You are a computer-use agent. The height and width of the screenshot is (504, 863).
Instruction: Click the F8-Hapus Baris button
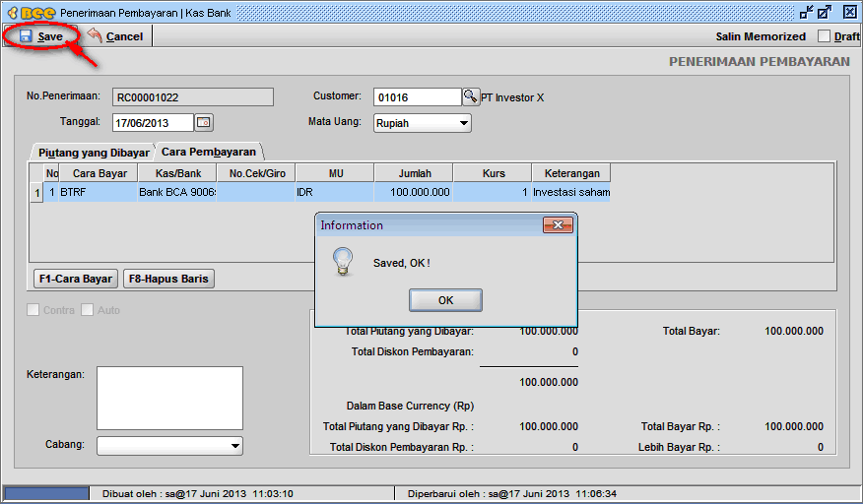(x=168, y=279)
